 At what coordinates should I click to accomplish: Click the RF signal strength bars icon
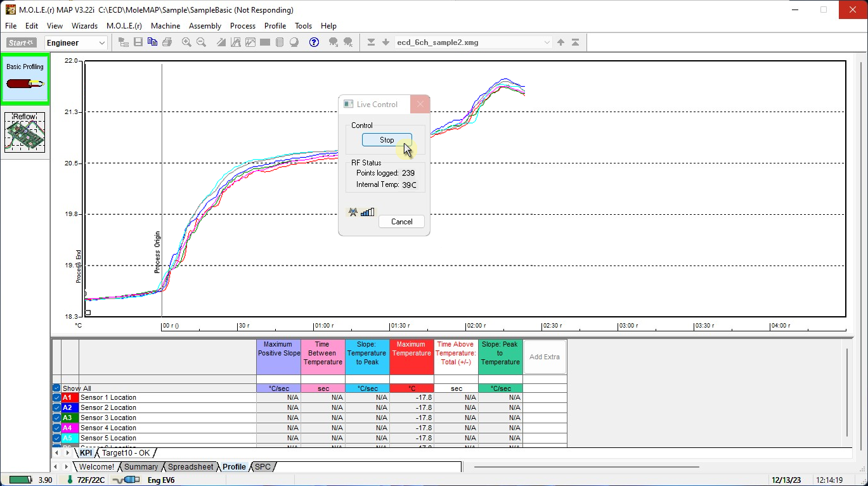pos(367,212)
